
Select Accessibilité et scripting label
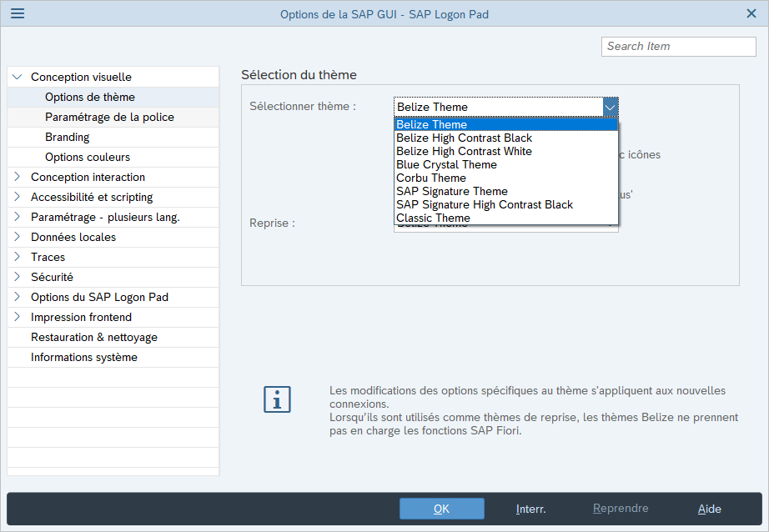click(92, 197)
